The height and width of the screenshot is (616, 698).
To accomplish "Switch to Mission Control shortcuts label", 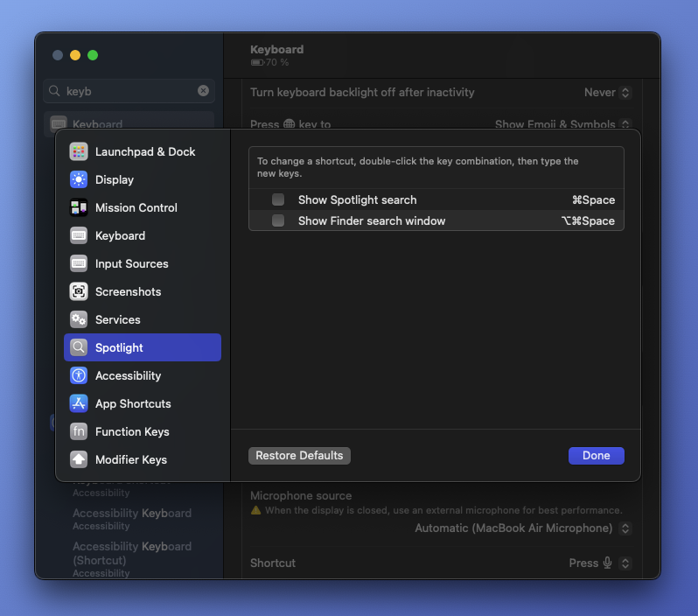I will [x=136, y=208].
